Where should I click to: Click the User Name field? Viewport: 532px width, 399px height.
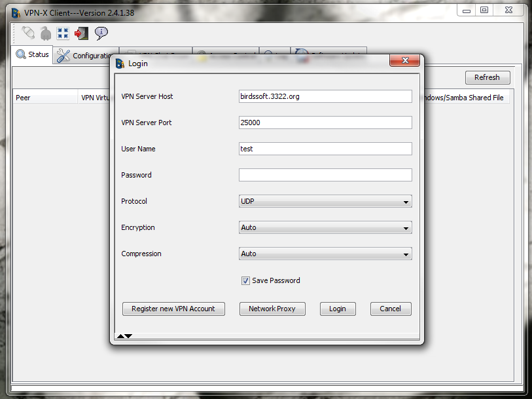point(325,149)
